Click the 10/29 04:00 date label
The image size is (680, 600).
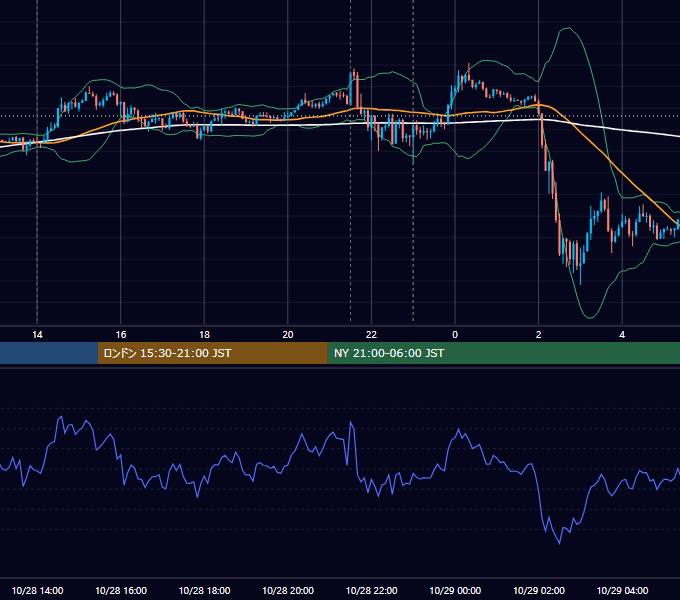(x=622, y=590)
